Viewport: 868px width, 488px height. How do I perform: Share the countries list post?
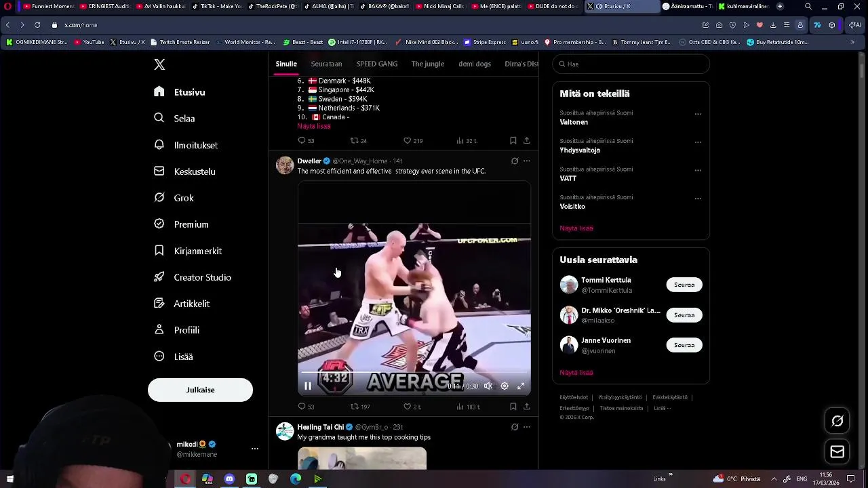pyautogui.click(x=526, y=140)
